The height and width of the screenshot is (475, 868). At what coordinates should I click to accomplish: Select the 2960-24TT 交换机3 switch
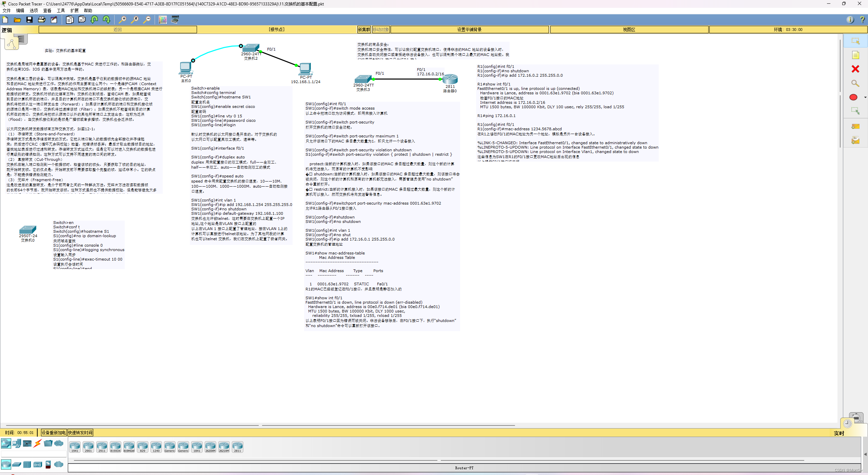(363, 79)
